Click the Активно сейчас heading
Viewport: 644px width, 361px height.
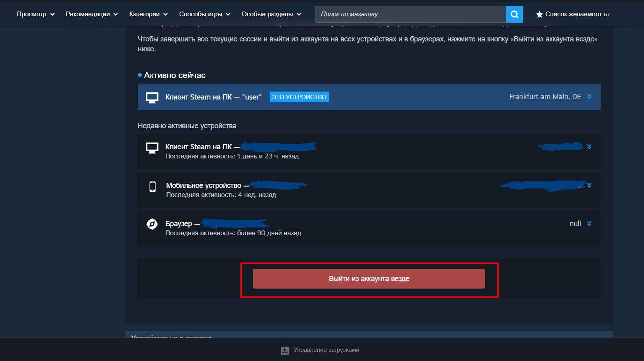point(175,75)
